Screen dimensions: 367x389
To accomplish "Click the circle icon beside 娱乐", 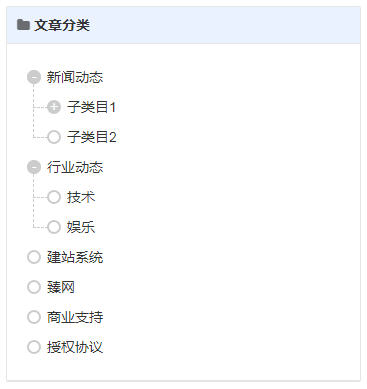I will coord(54,227).
